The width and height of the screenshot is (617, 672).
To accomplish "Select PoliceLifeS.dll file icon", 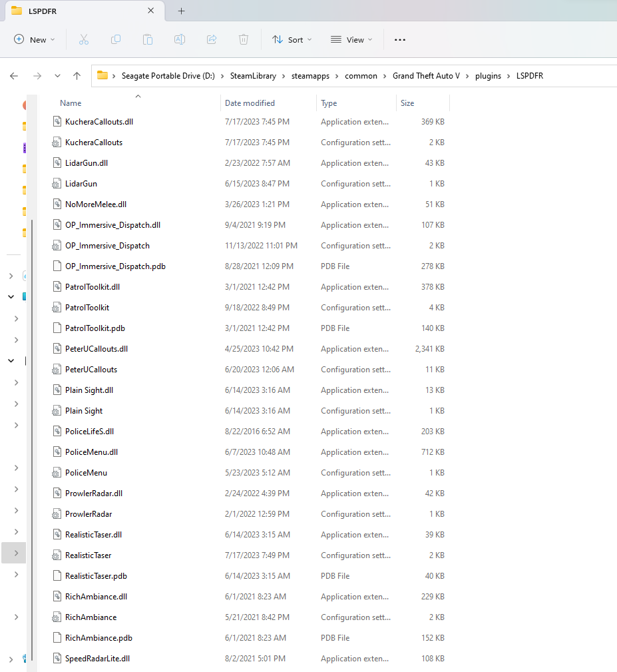I will pyautogui.click(x=57, y=431).
